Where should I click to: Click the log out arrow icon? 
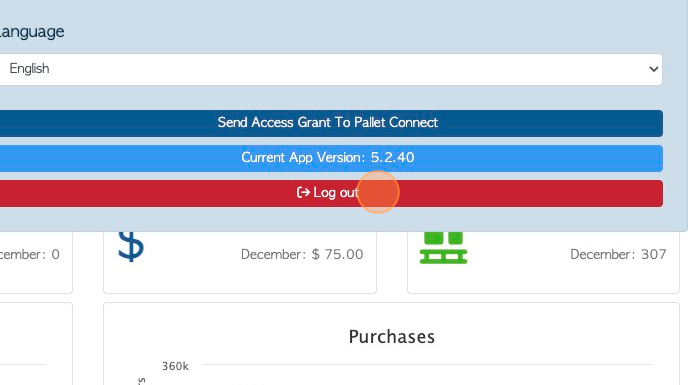pyautogui.click(x=303, y=192)
